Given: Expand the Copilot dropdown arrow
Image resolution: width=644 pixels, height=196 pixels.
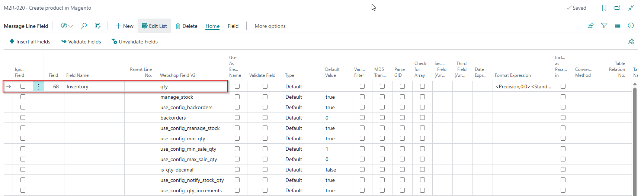Looking at the screenshot, I should (71, 26).
